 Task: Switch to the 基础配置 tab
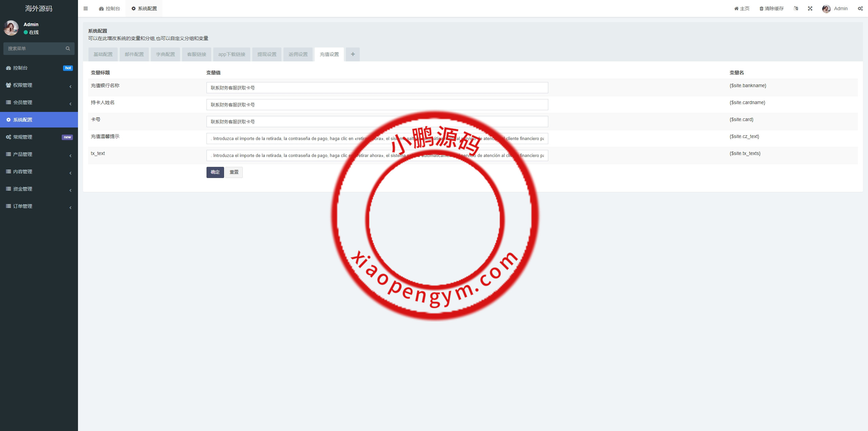103,54
